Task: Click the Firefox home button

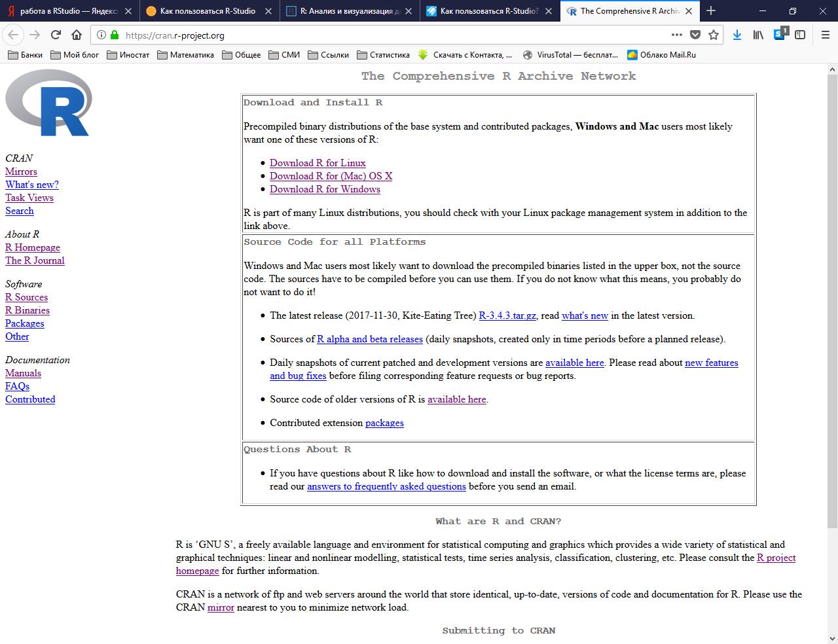Action: click(x=77, y=35)
